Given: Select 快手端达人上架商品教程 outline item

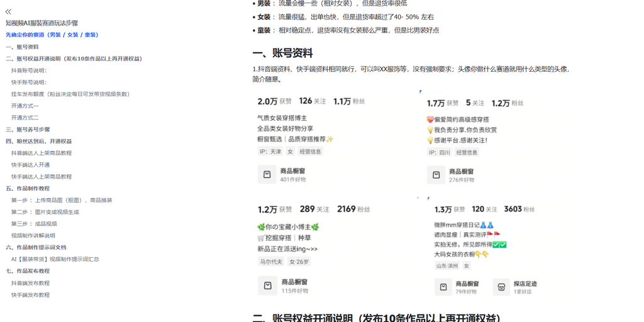Looking at the screenshot, I should (42, 177).
